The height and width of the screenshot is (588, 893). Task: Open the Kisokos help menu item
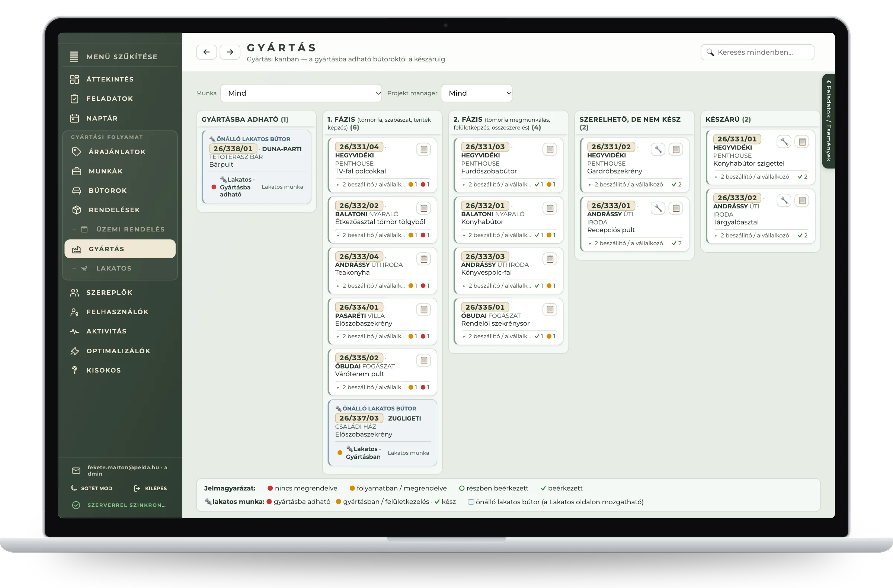[x=120, y=370]
